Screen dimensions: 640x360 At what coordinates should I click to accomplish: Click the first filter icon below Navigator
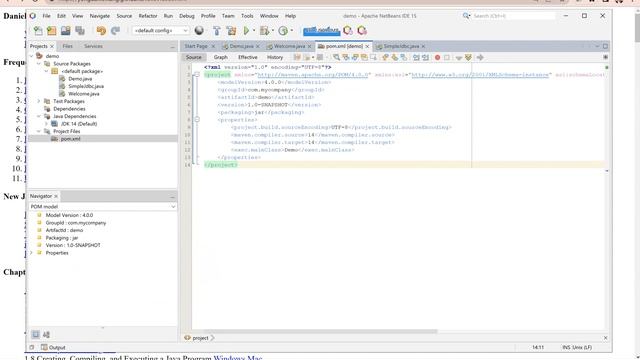point(36,335)
